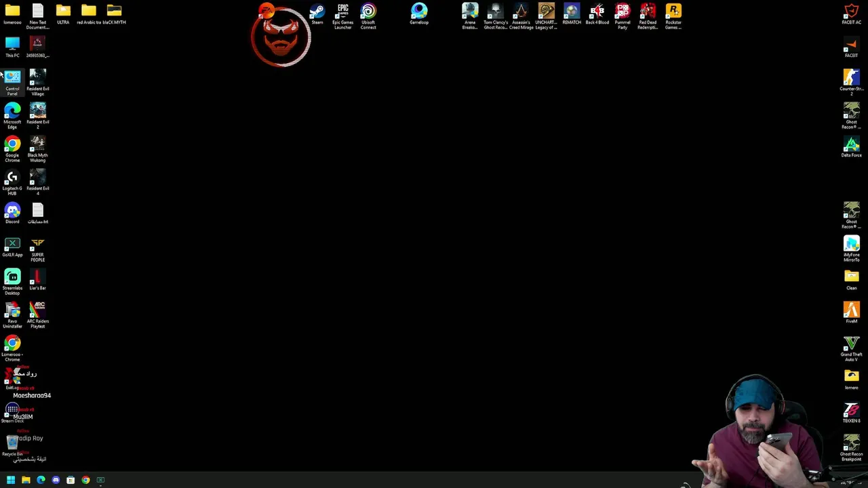The height and width of the screenshot is (488, 868).
Task: Open File Explorer from the taskbar
Action: [x=26, y=480]
